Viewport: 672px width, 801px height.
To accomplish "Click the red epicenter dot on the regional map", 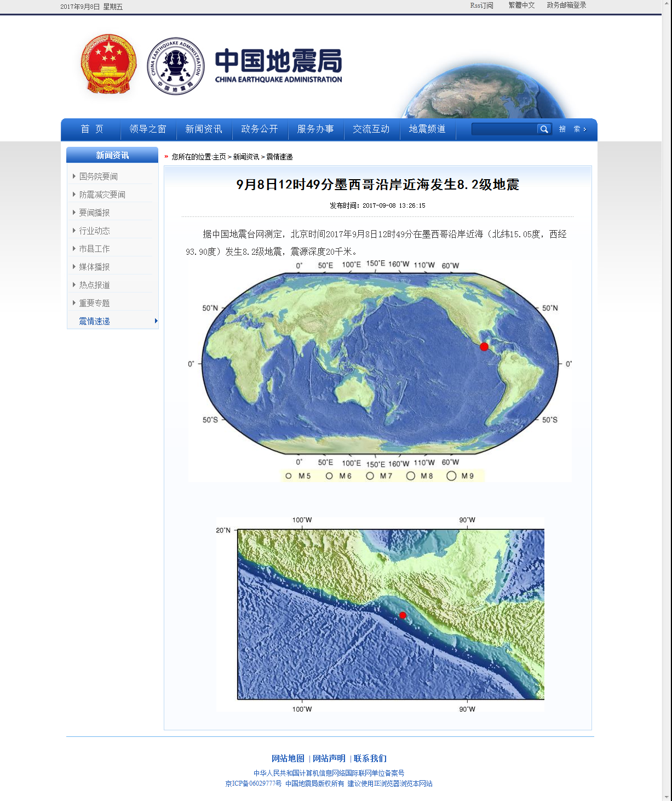I will [x=403, y=615].
